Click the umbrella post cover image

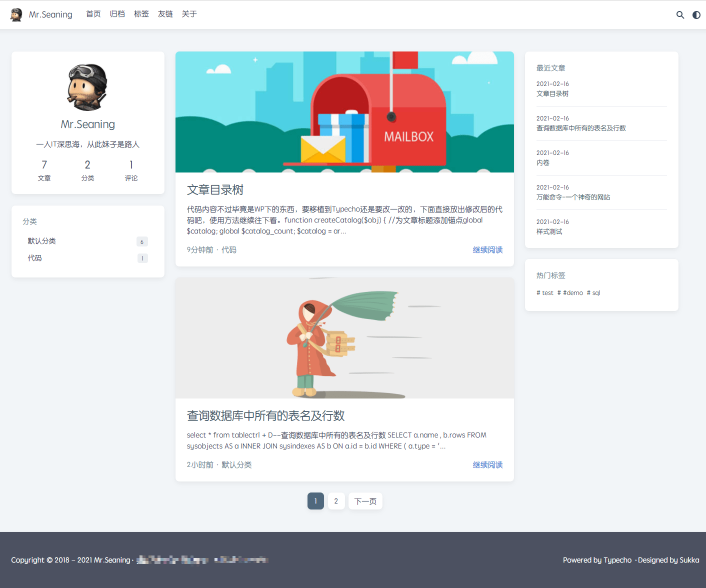point(344,338)
